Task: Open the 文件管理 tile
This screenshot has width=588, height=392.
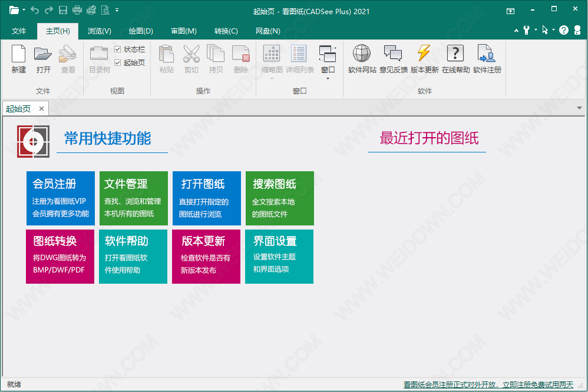Action: click(x=134, y=198)
